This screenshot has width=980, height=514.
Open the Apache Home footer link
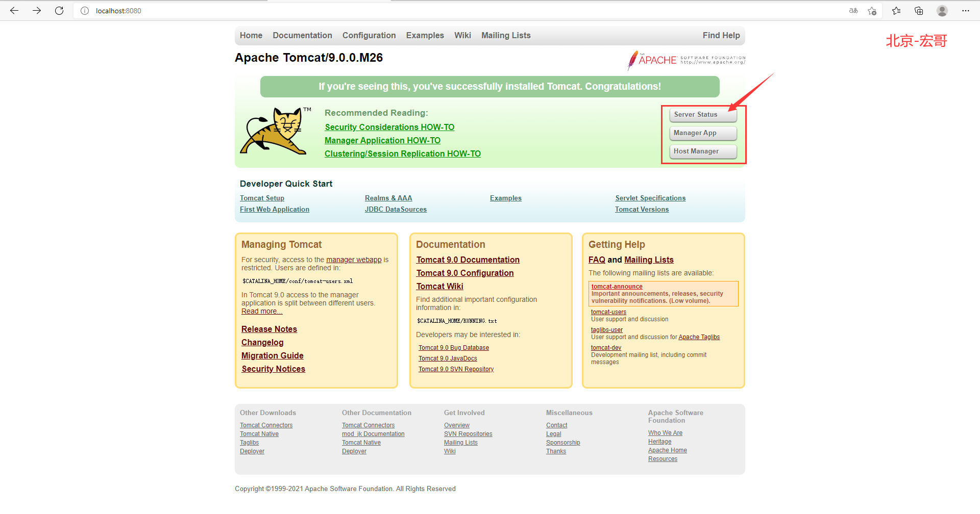[668, 450]
